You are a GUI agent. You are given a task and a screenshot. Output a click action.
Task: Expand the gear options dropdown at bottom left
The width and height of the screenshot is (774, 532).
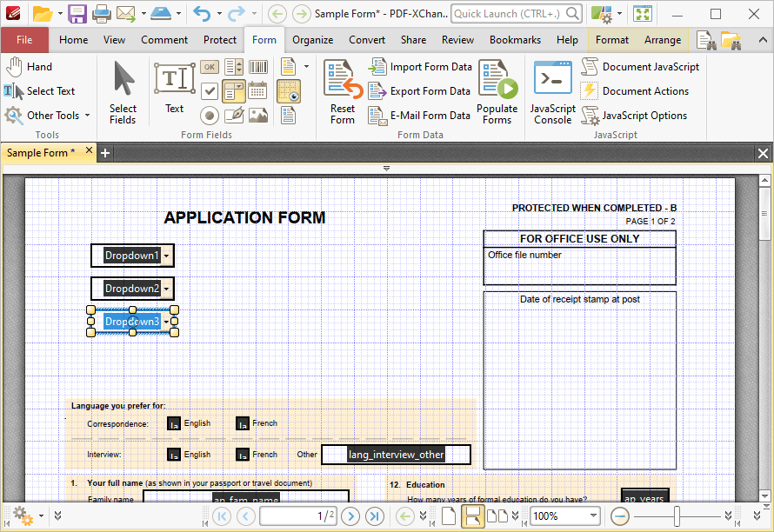pyautogui.click(x=42, y=516)
